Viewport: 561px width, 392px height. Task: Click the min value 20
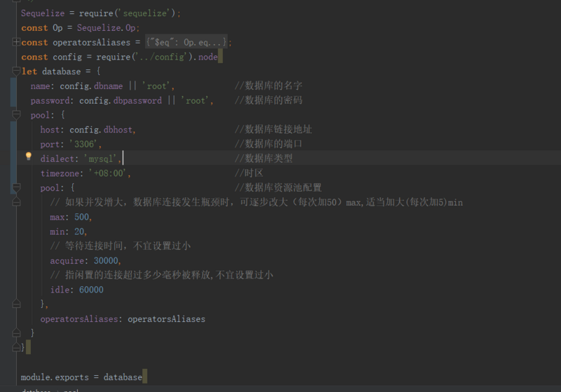(x=79, y=232)
